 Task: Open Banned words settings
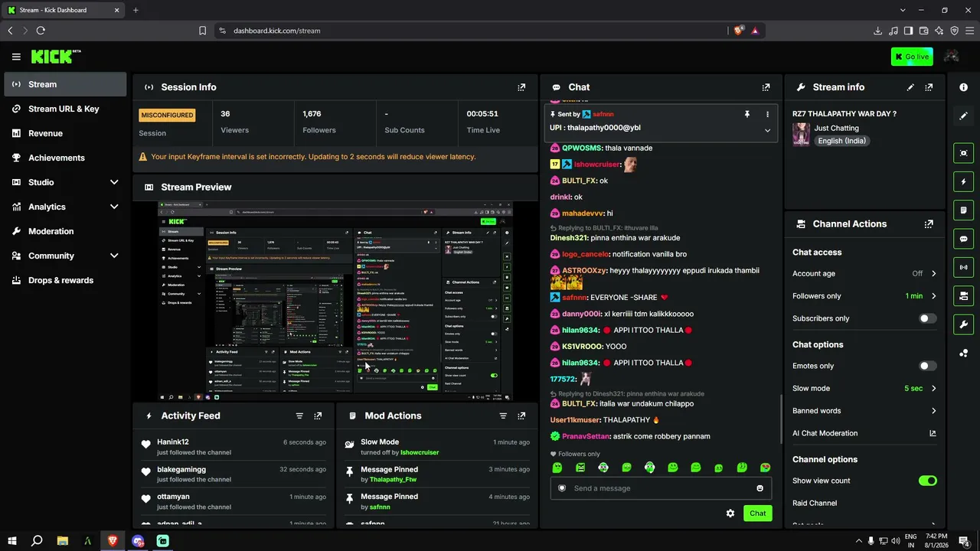864,411
